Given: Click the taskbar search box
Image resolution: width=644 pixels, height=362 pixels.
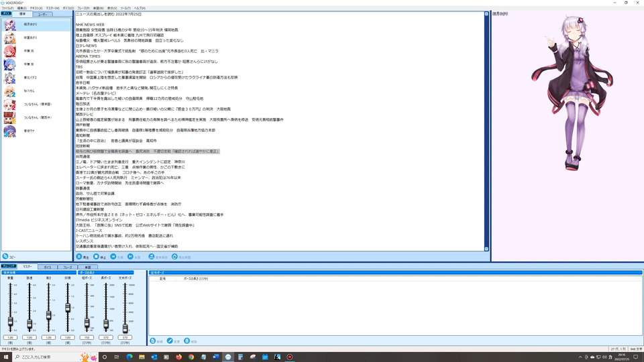Looking at the screenshot, I should [x=56, y=357].
